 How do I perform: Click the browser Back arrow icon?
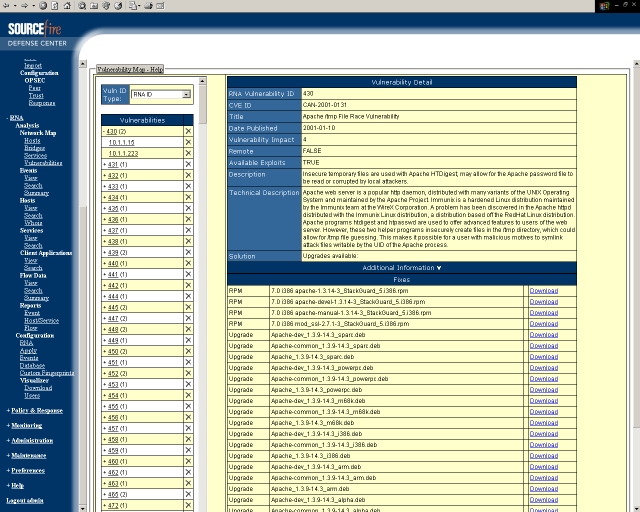pyautogui.click(x=6, y=6)
